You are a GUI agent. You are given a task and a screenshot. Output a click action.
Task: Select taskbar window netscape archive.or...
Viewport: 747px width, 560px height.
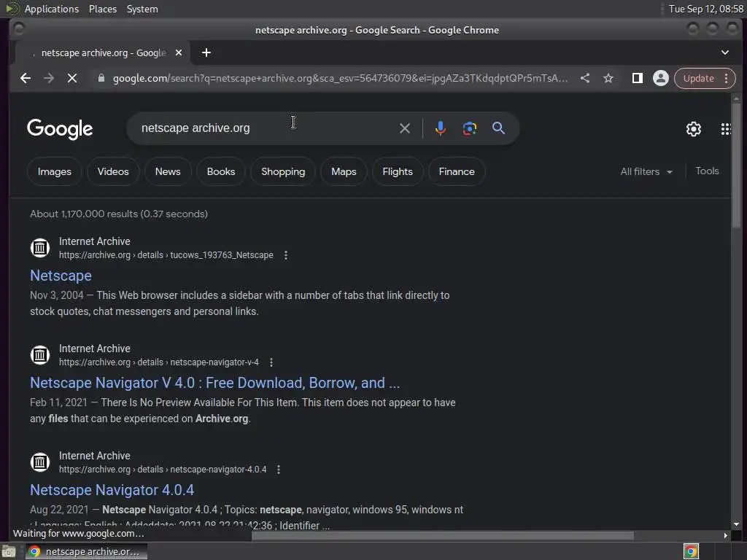(x=86, y=551)
